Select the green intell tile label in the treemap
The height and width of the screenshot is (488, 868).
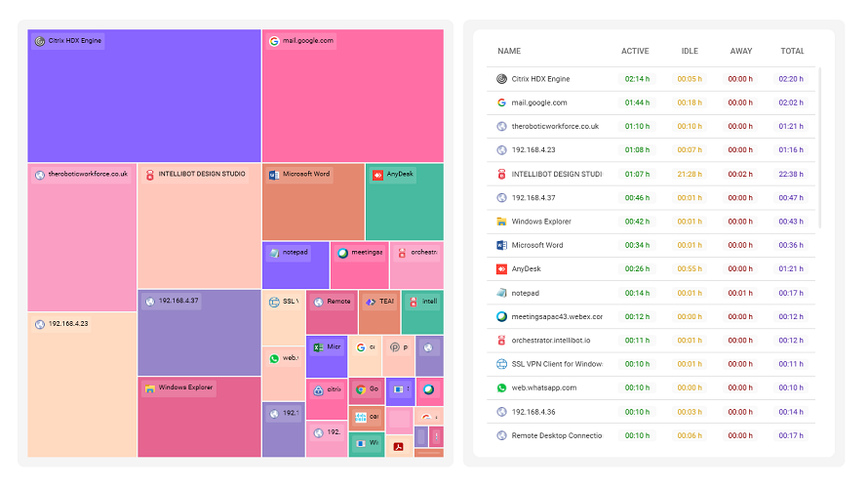click(x=430, y=302)
